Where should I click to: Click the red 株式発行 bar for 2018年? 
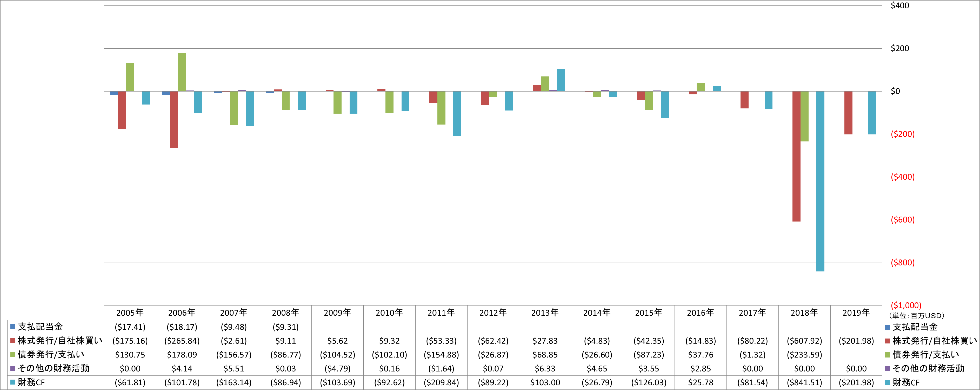tap(796, 156)
